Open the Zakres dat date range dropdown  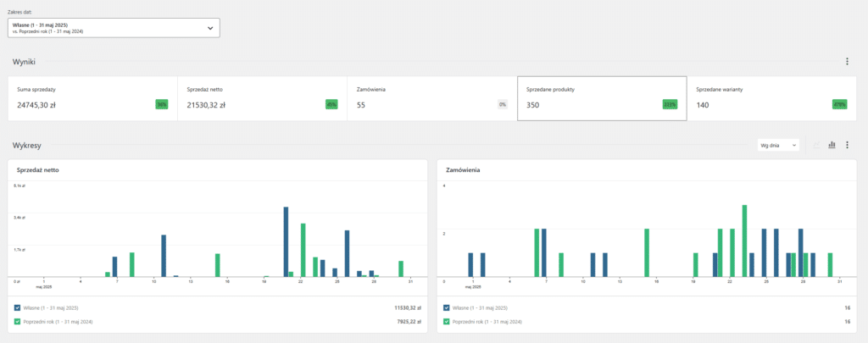[x=114, y=28]
